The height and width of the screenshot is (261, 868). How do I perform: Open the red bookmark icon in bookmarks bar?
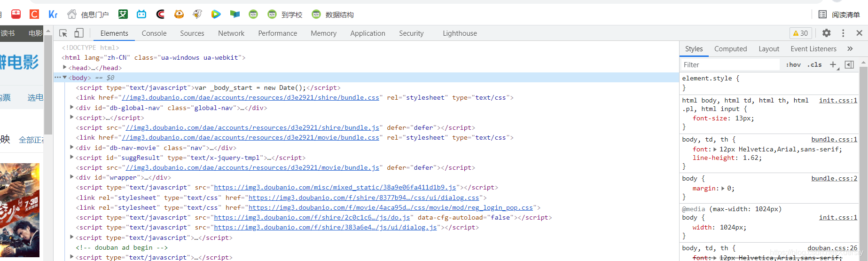coord(16,14)
